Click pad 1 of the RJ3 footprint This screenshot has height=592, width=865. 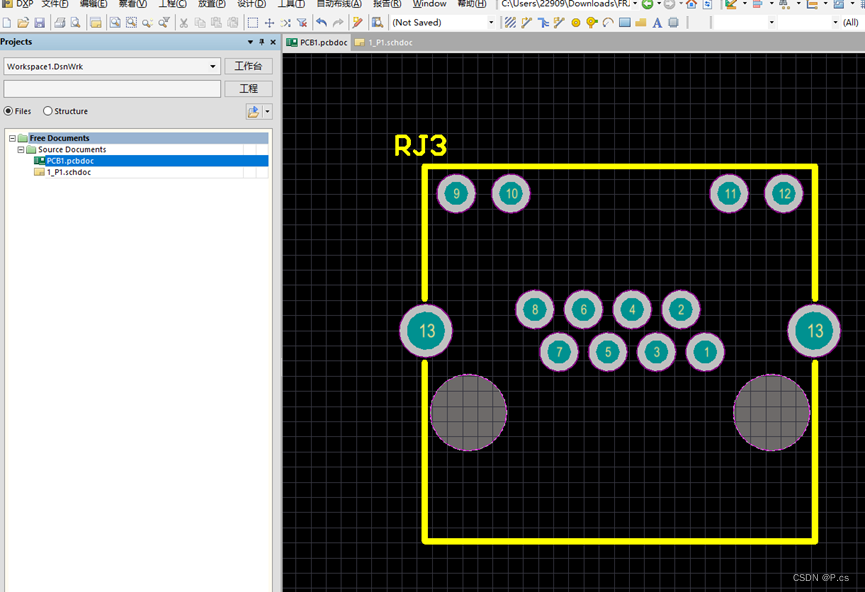click(x=706, y=352)
